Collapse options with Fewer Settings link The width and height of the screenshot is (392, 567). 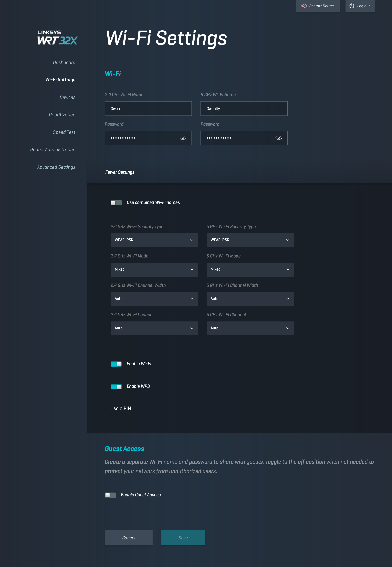click(120, 172)
